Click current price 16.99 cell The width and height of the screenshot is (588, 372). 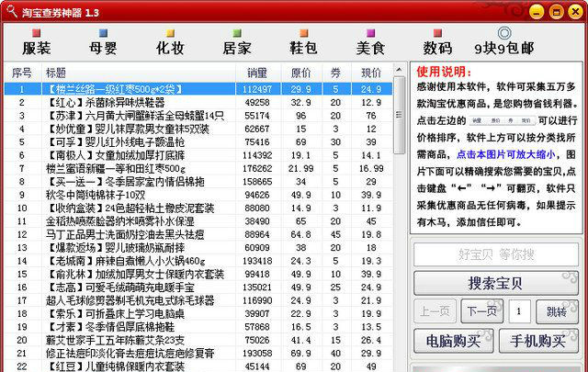pyautogui.click(x=371, y=168)
